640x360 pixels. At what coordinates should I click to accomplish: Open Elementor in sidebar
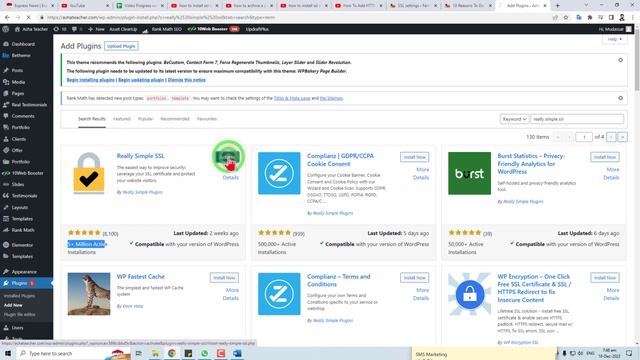click(22, 245)
